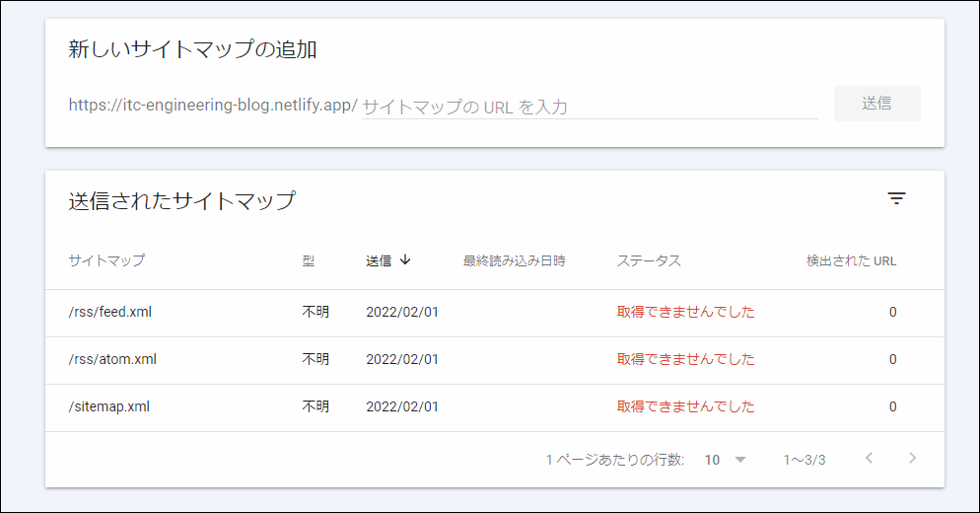
Task: Click the 新しいサイトマップの追加 heading
Action: [x=192, y=49]
